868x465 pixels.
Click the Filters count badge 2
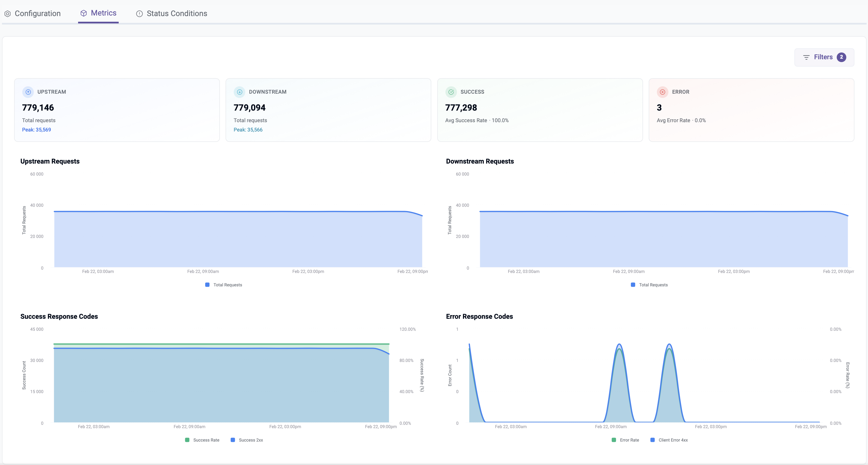point(842,57)
